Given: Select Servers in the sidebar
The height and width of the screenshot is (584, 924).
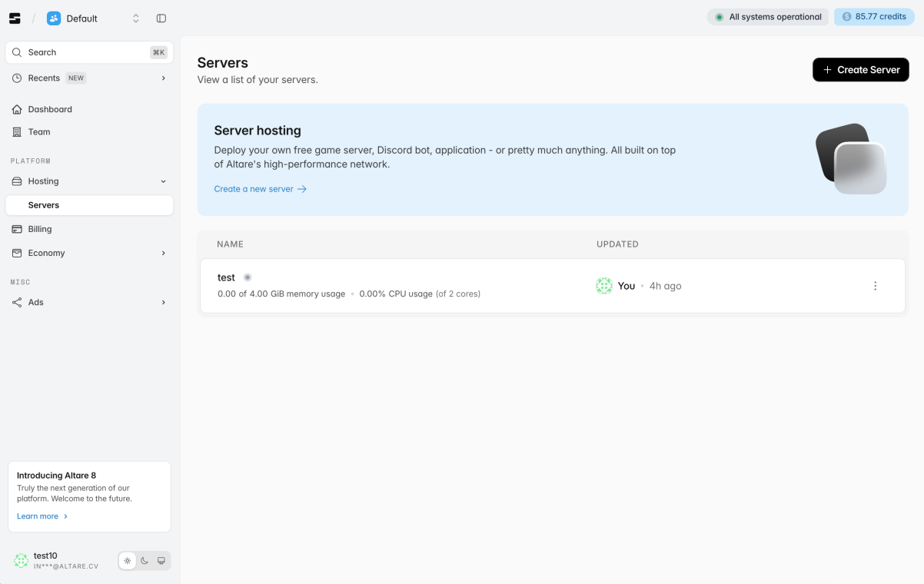Looking at the screenshot, I should click(x=45, y=204).
